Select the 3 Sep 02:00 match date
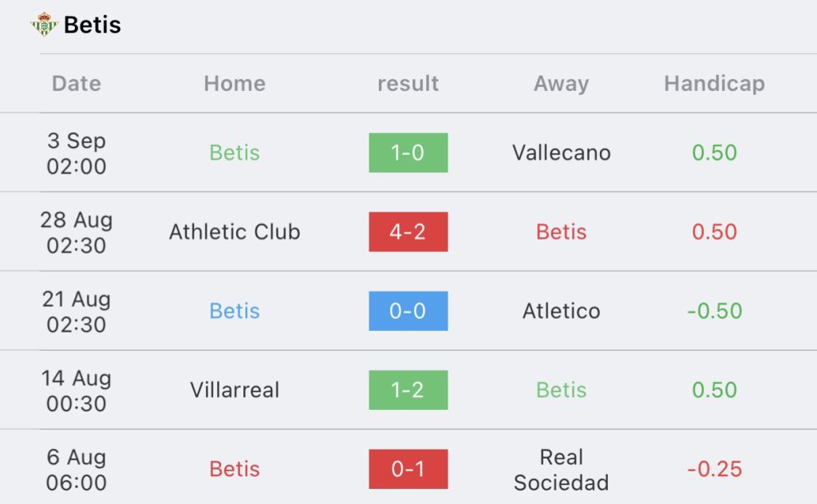The height and width of the screenshot is (504, 817). click(x=77, y=153)
